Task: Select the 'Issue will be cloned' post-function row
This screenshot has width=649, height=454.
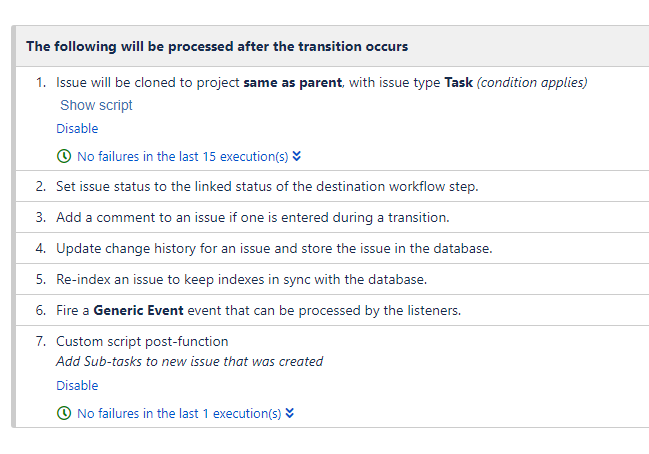Action: (332, 118)
